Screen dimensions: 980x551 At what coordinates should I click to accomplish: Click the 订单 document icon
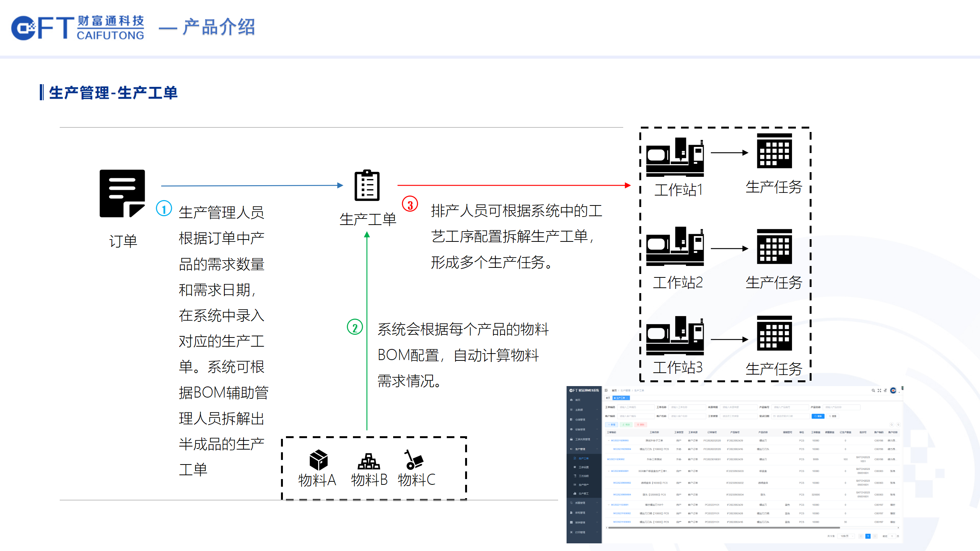pyautogui.click(x=122, y=193)
